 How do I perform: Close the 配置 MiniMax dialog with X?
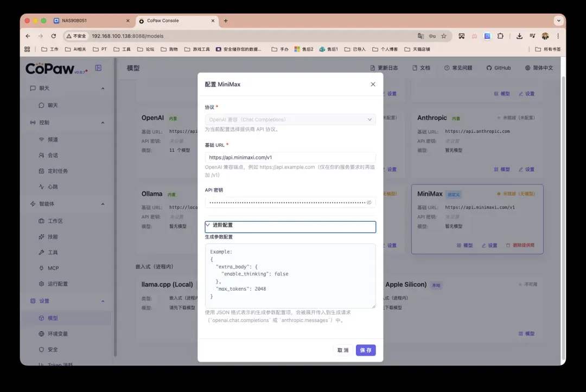tap(372, 84)
